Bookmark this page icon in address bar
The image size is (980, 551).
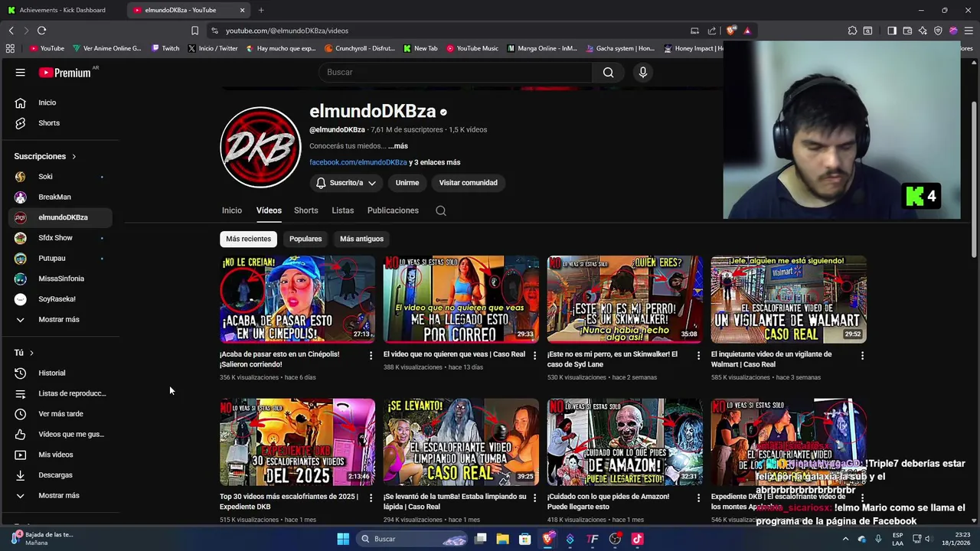tap(194, 31)
